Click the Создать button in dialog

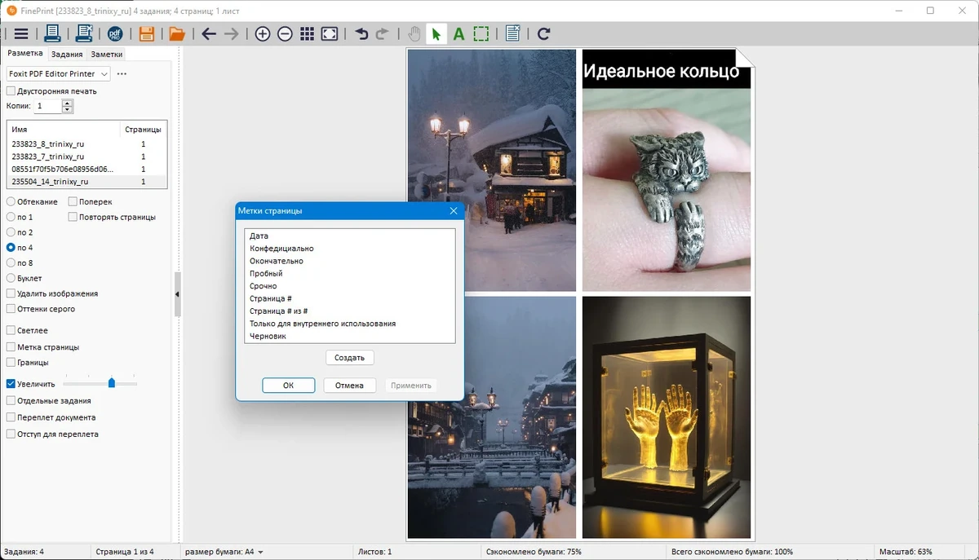349,358
